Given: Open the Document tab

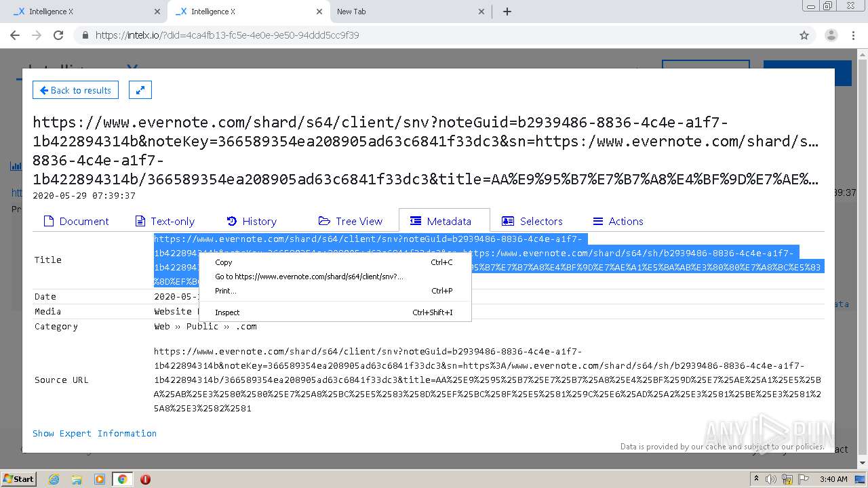Looking at the screenshot, I should coord(76,221).
